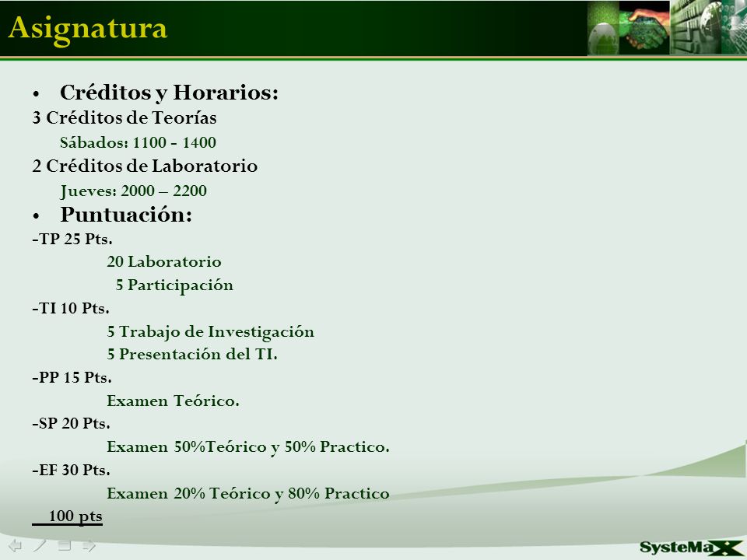Click '2 Créditos de Laboratorio' line
747x560 pixels.
click(145, 166)
